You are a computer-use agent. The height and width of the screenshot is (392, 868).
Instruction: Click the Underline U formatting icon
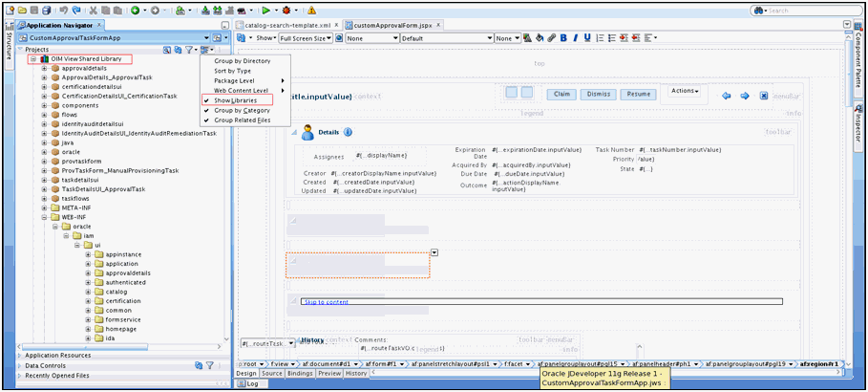click(x=587, y=37)
